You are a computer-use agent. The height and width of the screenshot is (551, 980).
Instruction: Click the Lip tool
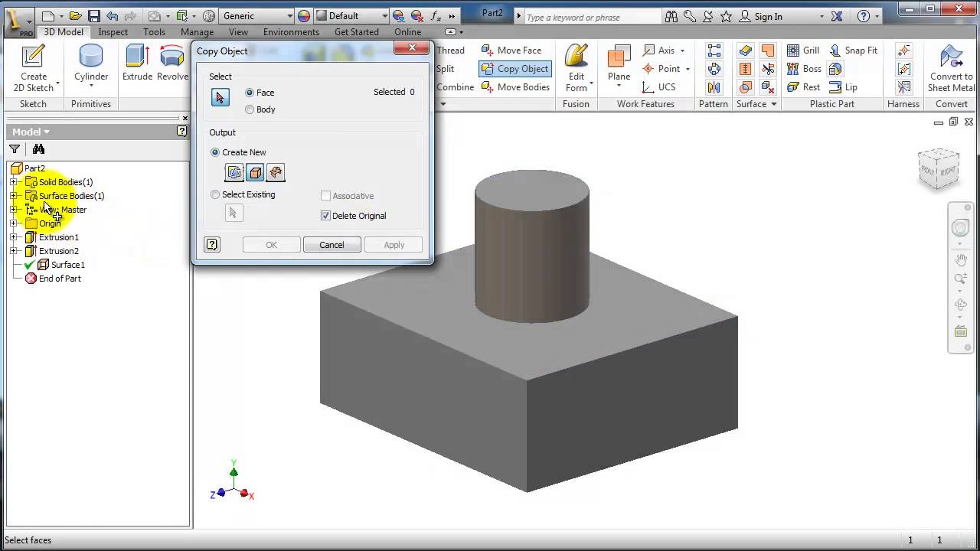click(843, 87)
